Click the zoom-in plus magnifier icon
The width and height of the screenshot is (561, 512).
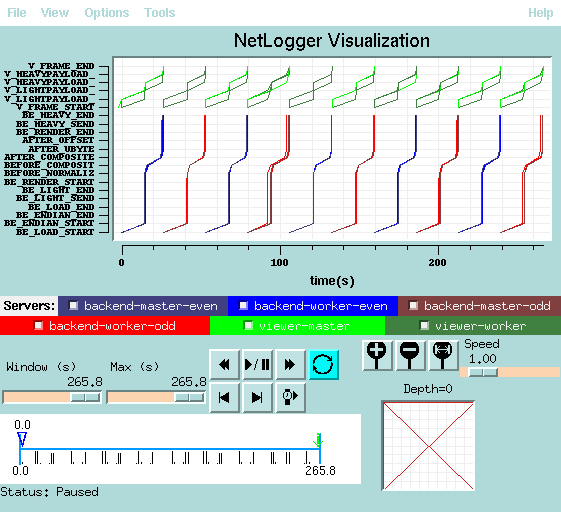pos(377,355)
